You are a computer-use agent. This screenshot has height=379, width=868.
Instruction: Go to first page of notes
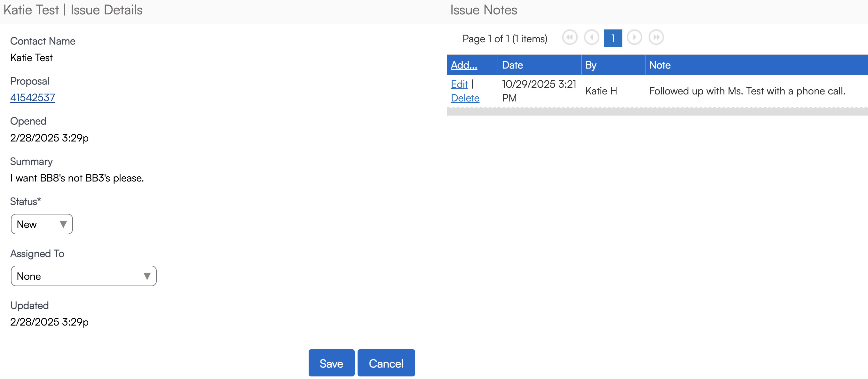click(570, 37)
